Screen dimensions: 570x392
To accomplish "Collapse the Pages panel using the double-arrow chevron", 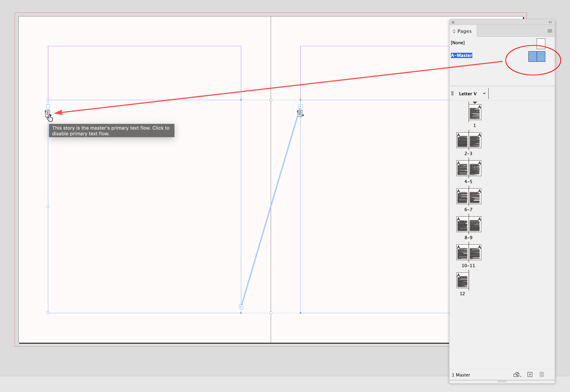I will click(x=550, y=22).
